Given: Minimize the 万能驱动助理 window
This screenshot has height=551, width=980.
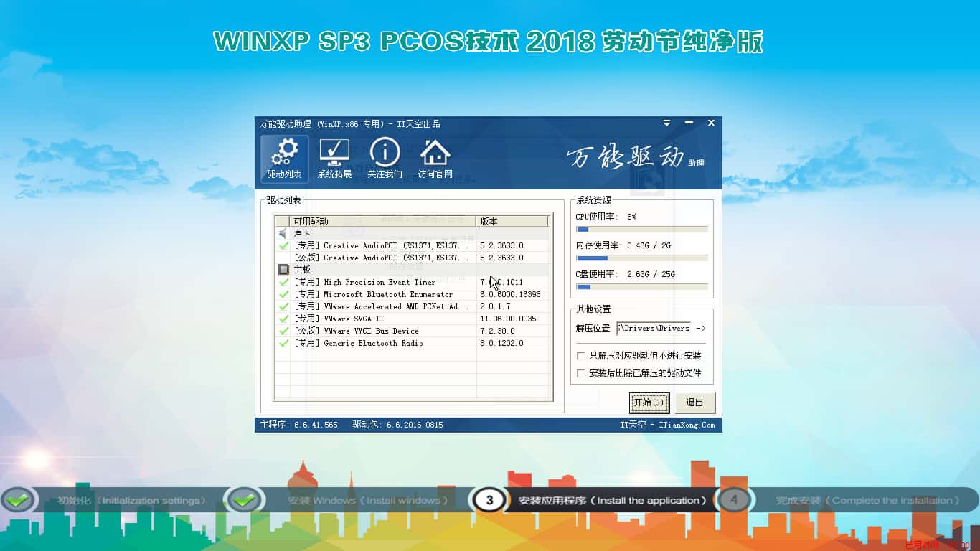Looking at the screenshot, I should pos(689,123).
